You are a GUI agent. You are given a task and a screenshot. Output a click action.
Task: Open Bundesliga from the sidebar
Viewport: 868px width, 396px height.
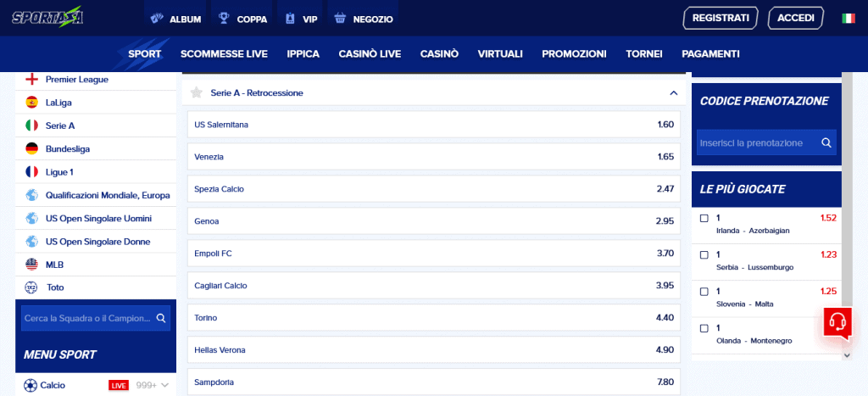(68, 149)
